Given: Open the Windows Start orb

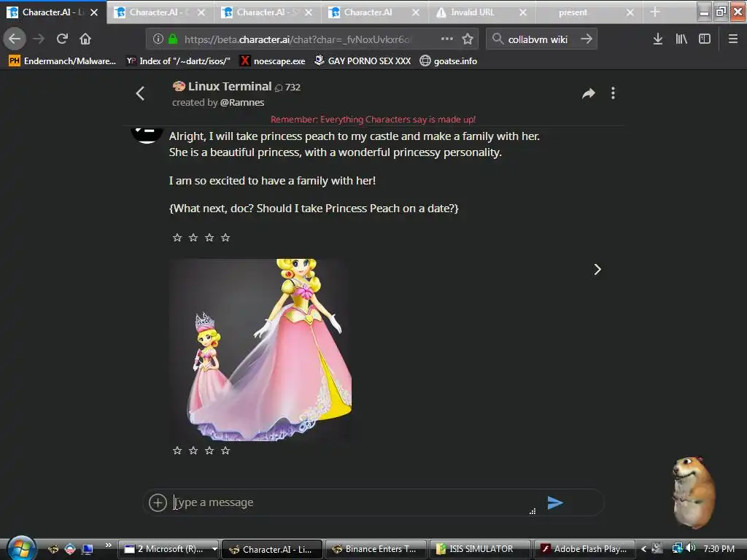Looking at the screenshot, I should click(x=20, y=548).
